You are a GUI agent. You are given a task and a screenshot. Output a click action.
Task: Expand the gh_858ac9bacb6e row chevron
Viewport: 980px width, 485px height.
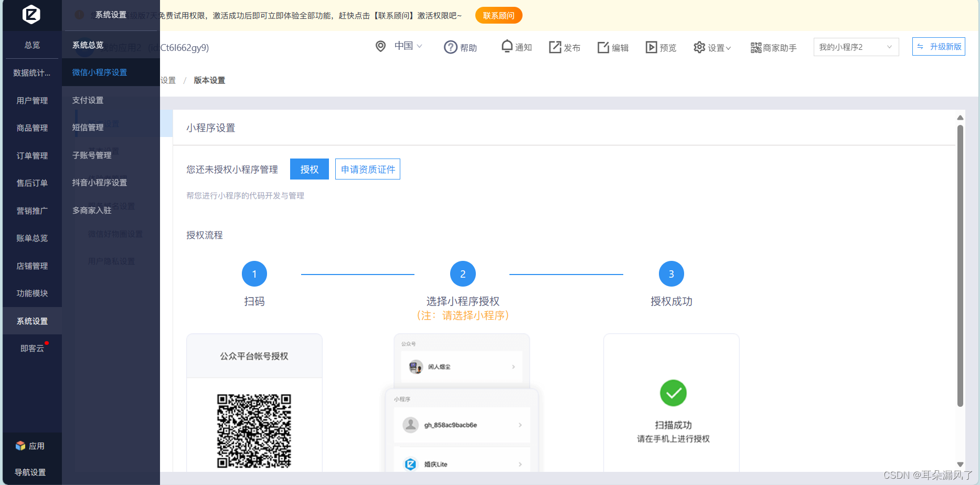[520, 425]
